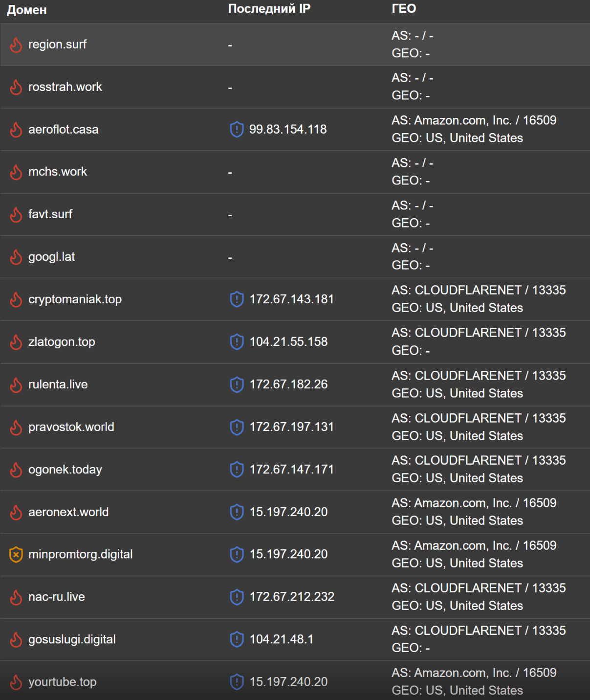Click the flame icon beside ogonek.today
590x700 pixels.
(16, 470)
